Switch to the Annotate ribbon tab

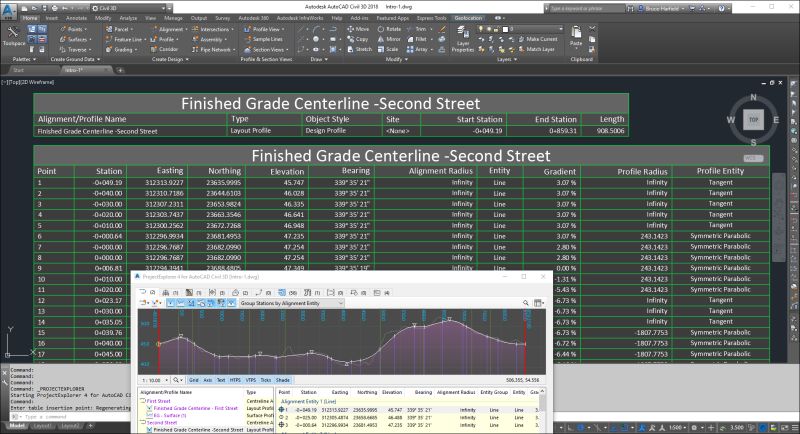pos(77,18)
